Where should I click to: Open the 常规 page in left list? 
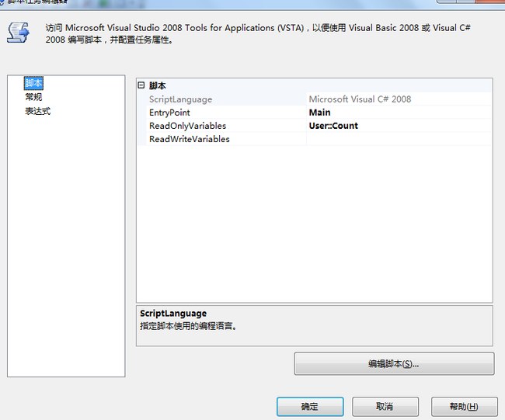(33, 97)
